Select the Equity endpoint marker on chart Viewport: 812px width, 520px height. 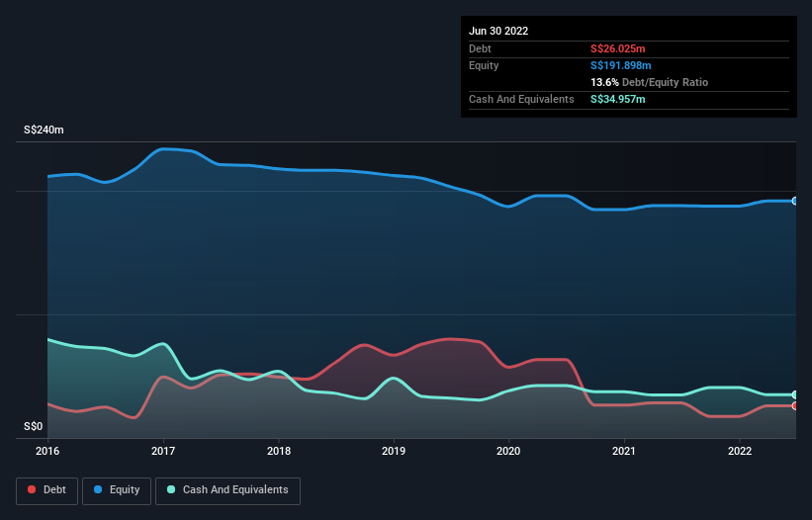click(x=795, y=201)
